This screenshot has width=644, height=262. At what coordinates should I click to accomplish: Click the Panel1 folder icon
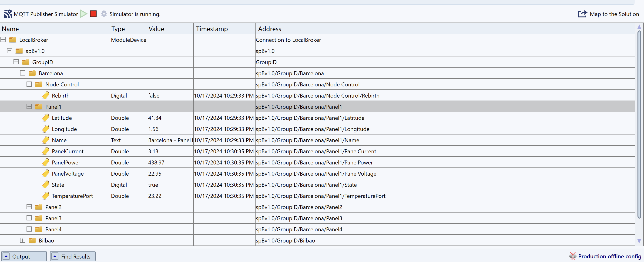pyautogui.click(x=38, y=107)
